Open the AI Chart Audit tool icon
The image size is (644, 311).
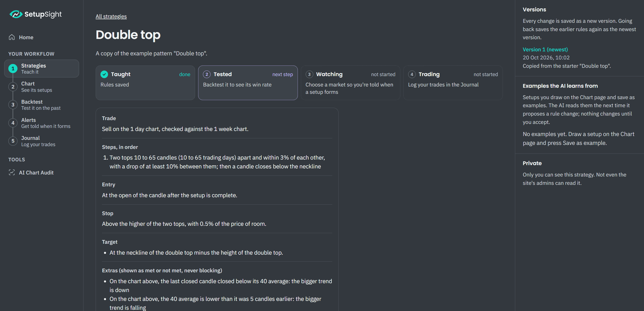(x=12, y=172)
